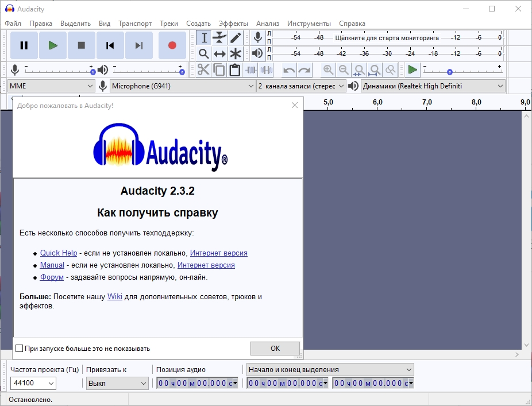Click the Trim audio icon

(x=250, y=70)
